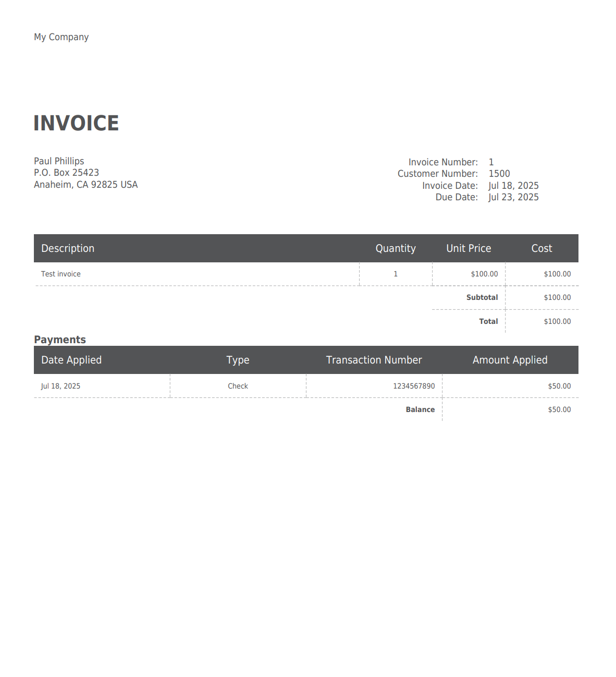Click the Description column header

[x=68, y=248]
